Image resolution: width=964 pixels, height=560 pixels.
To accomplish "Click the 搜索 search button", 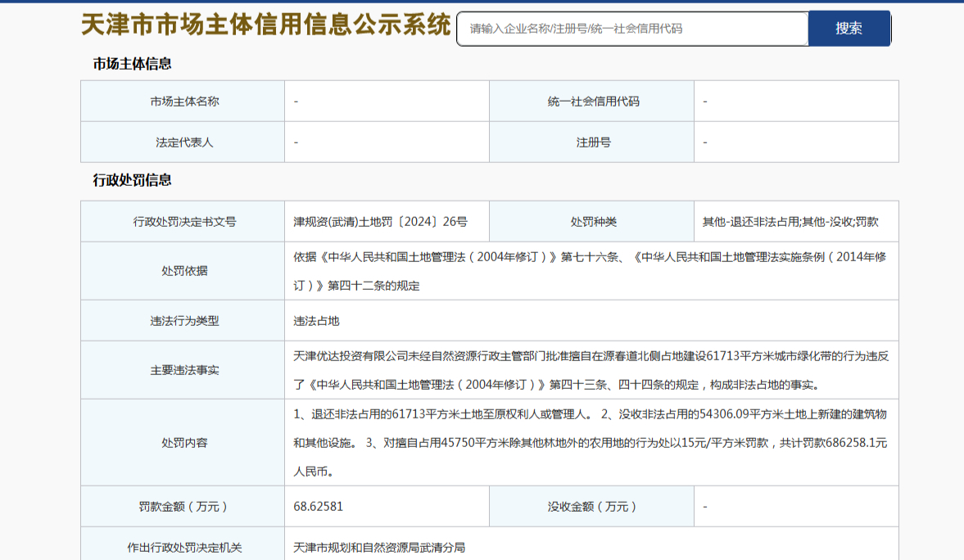I will (x=849, y=29).
